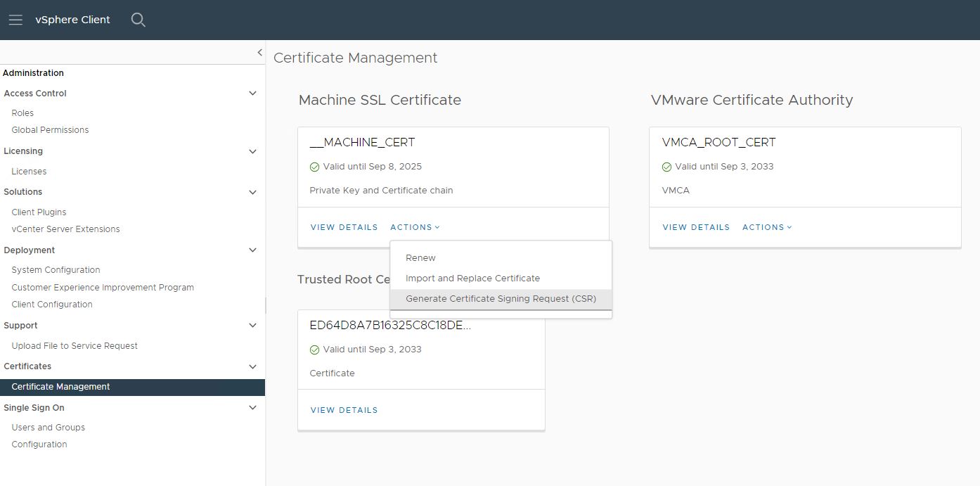Screen dimensions: 980x486
Task: View details of ED64D8A7B16325C8C18DE certificate
Action: [x=344, y=410]
